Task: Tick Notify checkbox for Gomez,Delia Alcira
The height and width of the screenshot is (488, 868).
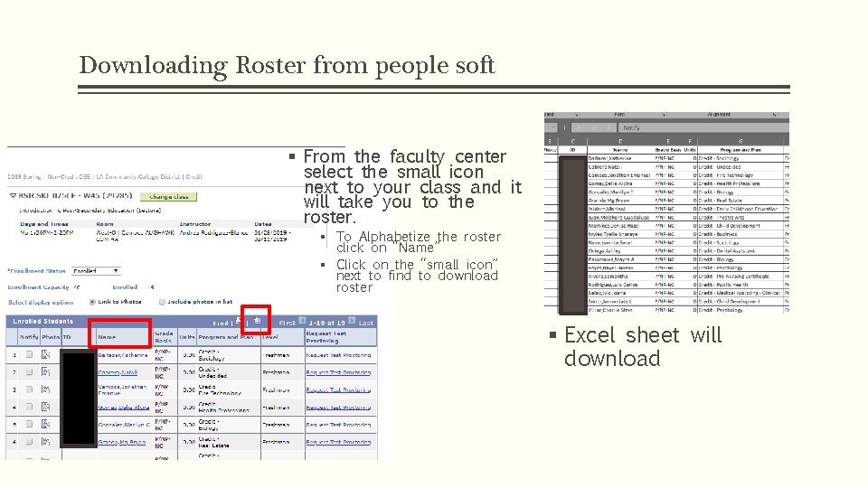Action: (x=29, y=407)
